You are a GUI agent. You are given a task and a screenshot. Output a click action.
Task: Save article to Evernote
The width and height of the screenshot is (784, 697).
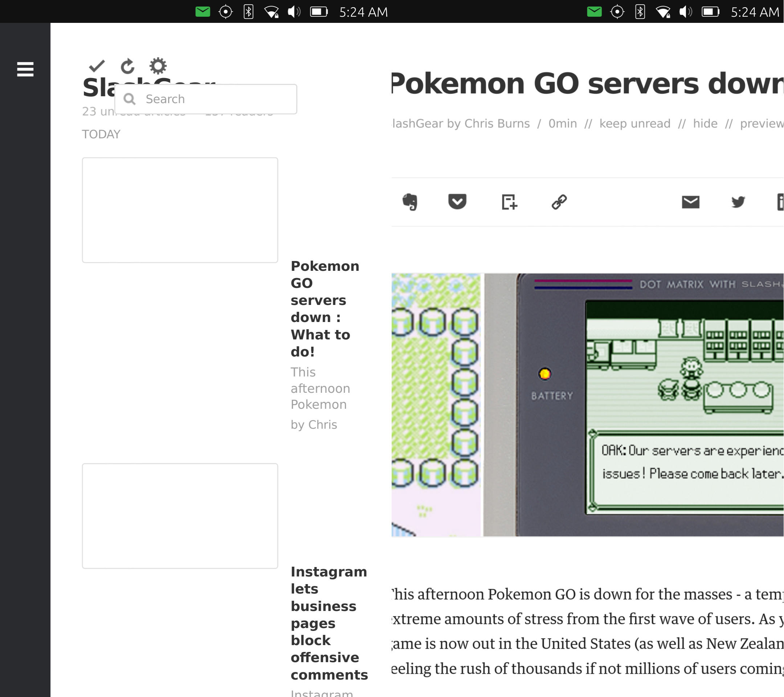pyautogui.click(x=410, y=202)
